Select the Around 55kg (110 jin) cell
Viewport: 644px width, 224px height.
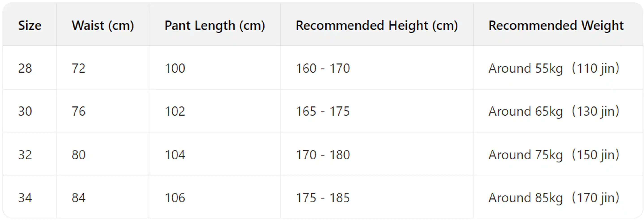pyautogui.click(x=554, y=68)
